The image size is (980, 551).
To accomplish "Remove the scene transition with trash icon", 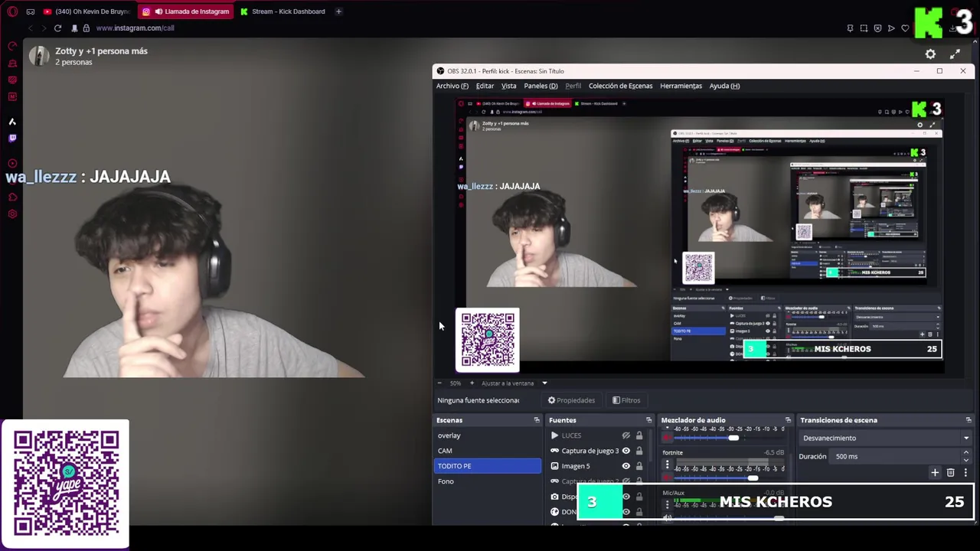I will tap(951, 473).
